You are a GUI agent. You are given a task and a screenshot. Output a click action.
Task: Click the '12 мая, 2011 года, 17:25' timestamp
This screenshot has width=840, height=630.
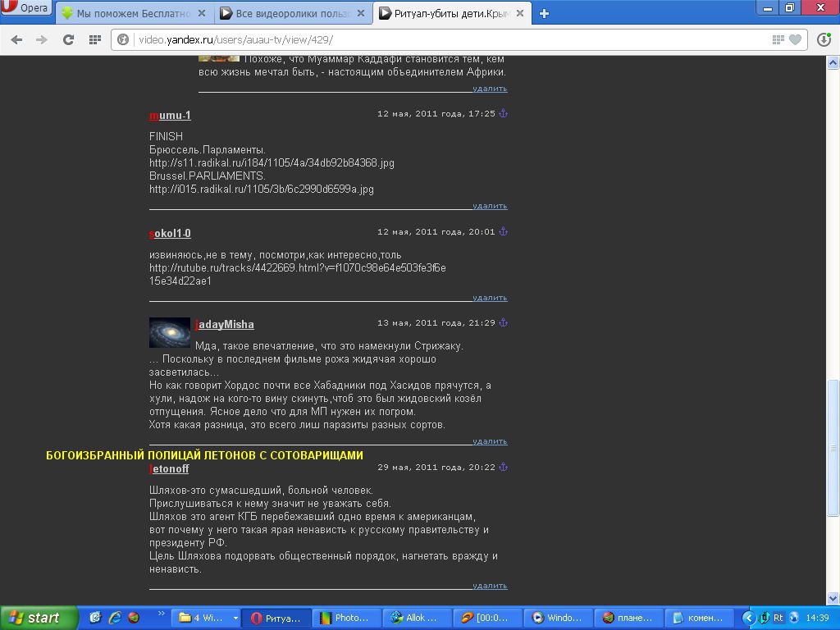(436, 113)
